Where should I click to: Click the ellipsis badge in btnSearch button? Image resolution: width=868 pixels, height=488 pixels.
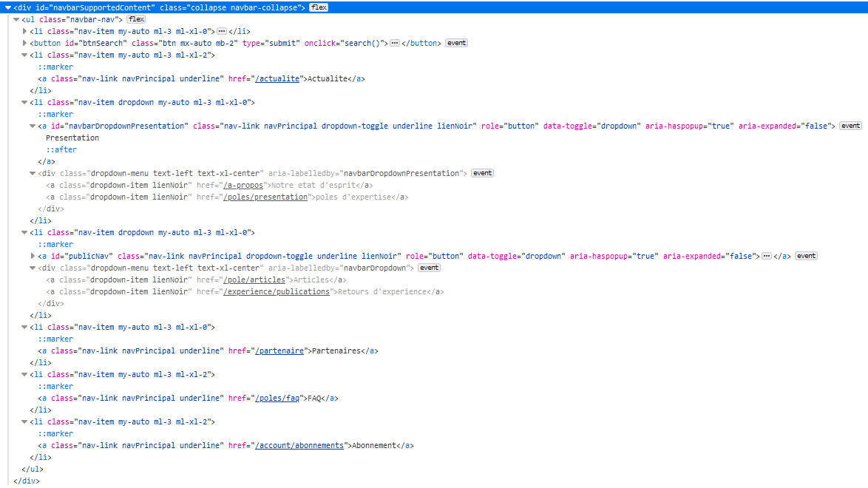click(x=394, y=43)
